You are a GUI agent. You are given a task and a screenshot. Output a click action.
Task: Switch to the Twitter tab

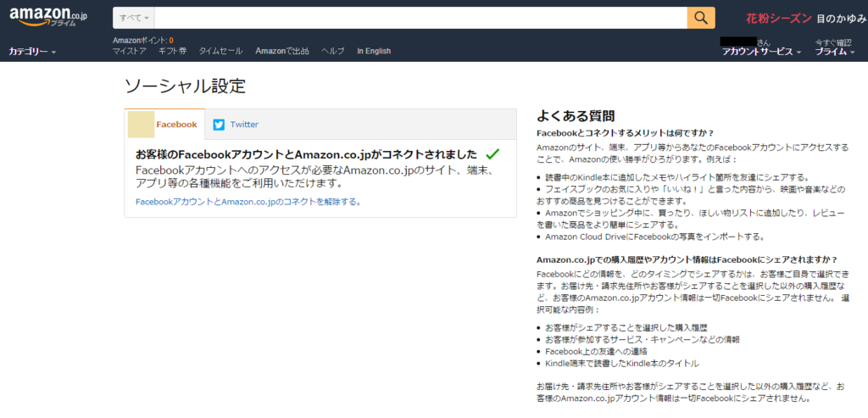click(236, 125)
